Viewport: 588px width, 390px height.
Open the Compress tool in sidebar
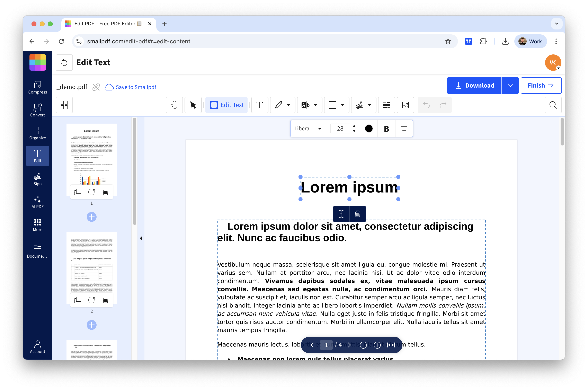[37, 87]
